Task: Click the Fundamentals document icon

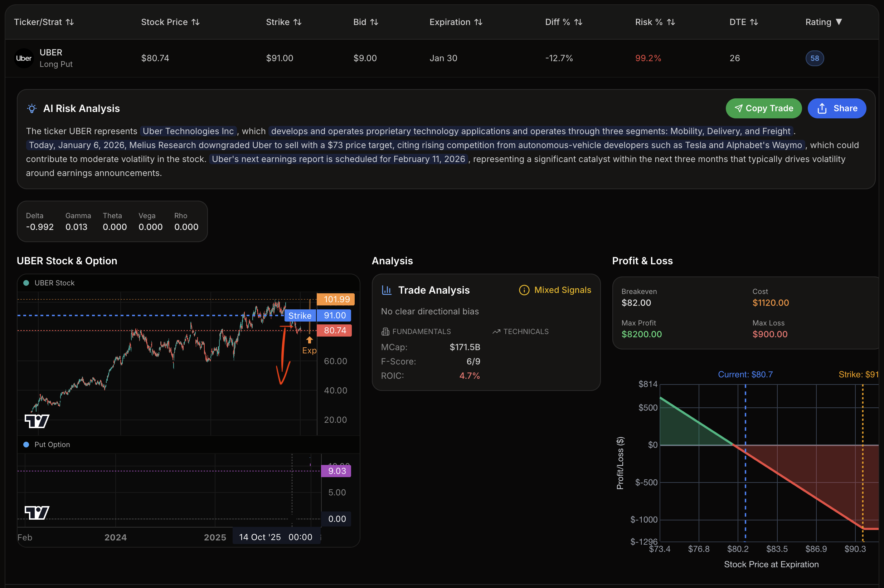Action: [385, 332]
